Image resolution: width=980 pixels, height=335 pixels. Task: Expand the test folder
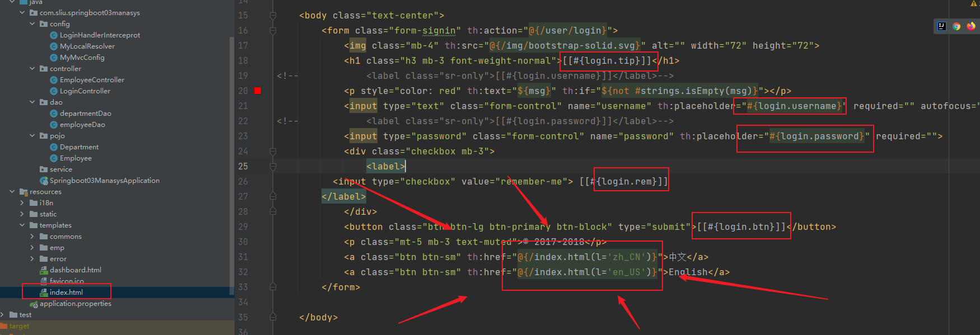pyautogui.click(x=2, y=315)
